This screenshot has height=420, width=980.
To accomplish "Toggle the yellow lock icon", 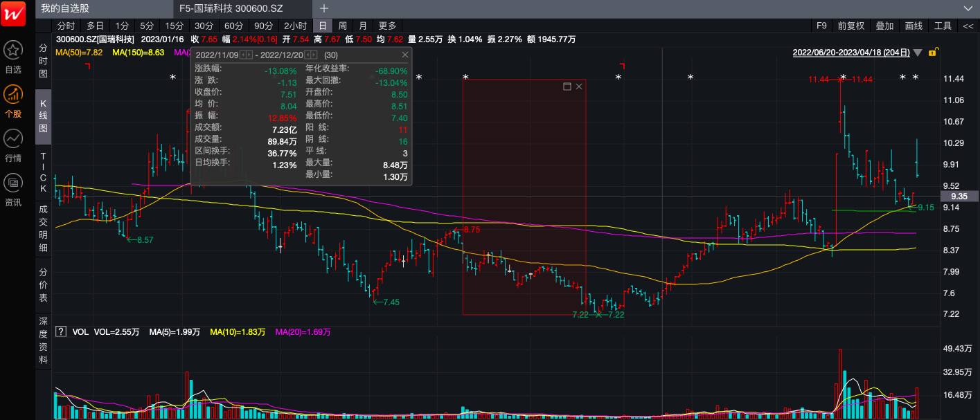I will [x=933, y=52].
